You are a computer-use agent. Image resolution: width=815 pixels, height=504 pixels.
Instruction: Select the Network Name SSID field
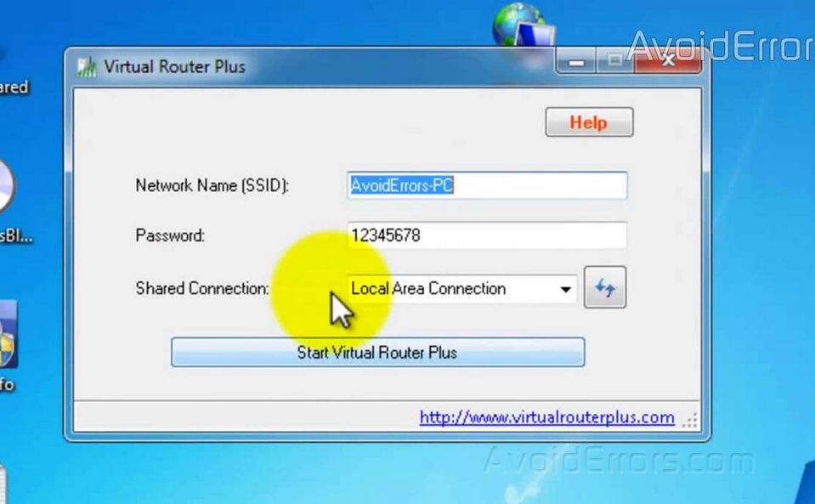tap(487, 185)
